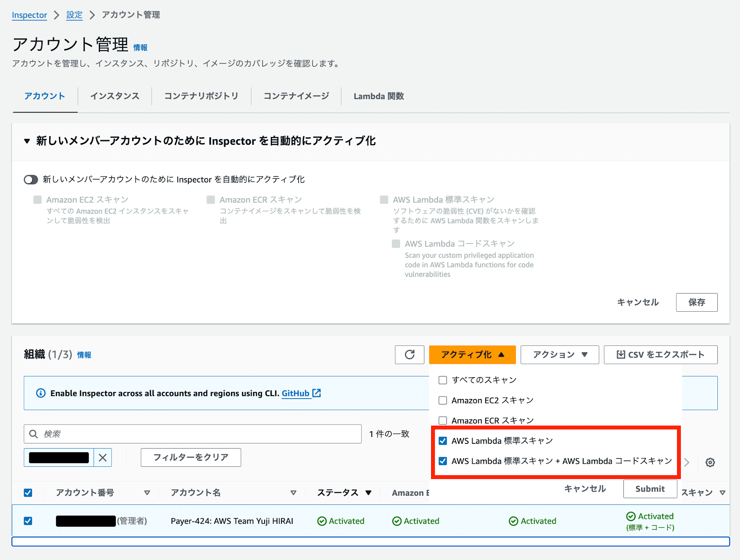Click CSV をエクスポート button

click(660, 355)
